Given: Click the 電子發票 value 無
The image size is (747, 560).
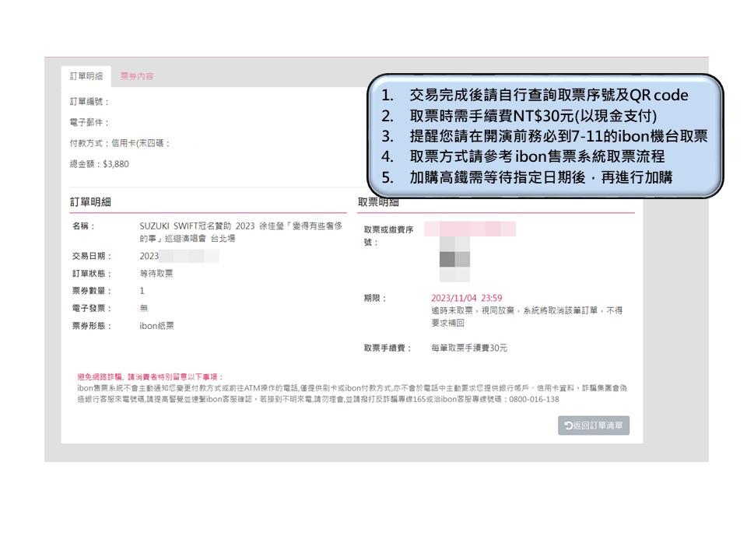Looking at the screenshot, I should 144,308.
